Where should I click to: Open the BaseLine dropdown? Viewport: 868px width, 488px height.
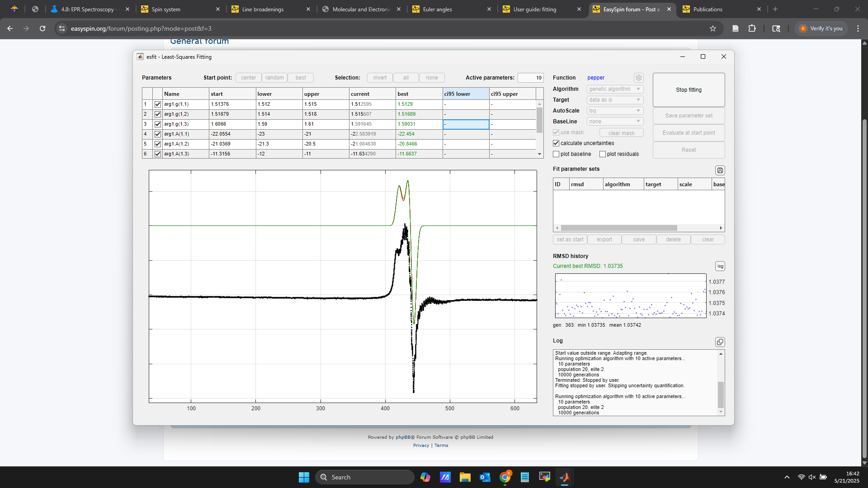pos(615,122)
